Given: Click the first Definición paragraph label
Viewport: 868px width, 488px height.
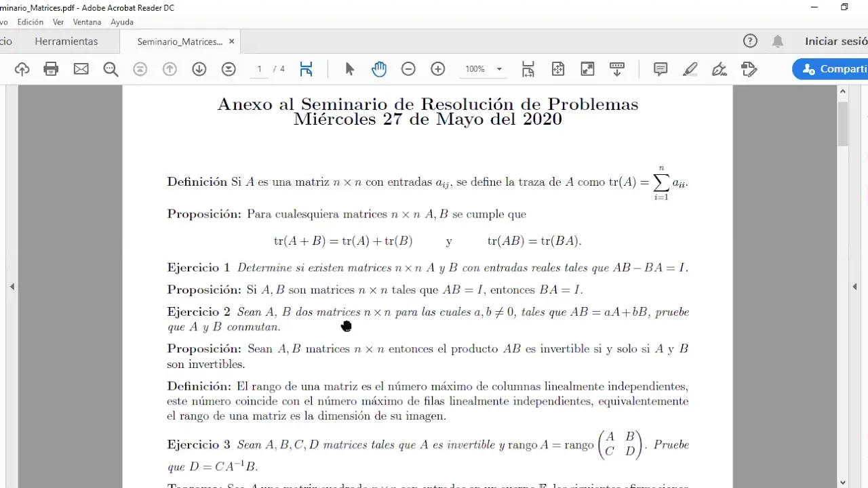Looking at the screenshot, I should pos(197,182).
